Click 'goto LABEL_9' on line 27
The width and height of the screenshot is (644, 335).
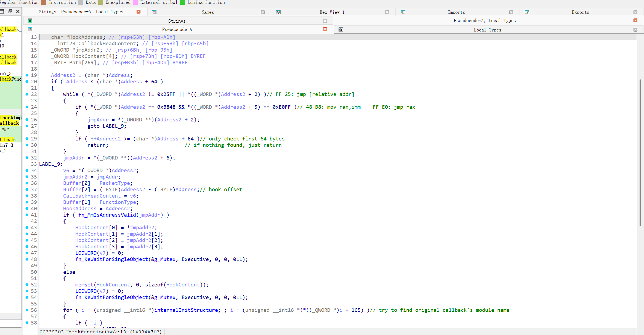(x=106, y=126)
